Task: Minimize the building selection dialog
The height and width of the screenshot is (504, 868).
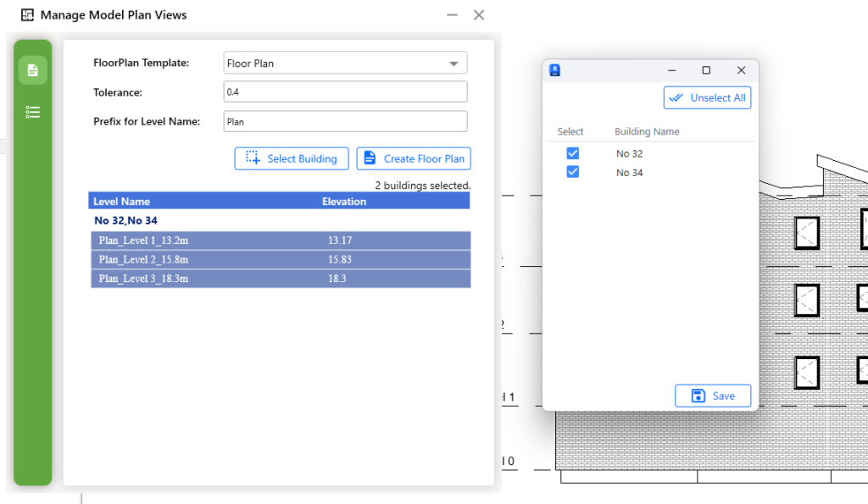Action: (672, 70)
